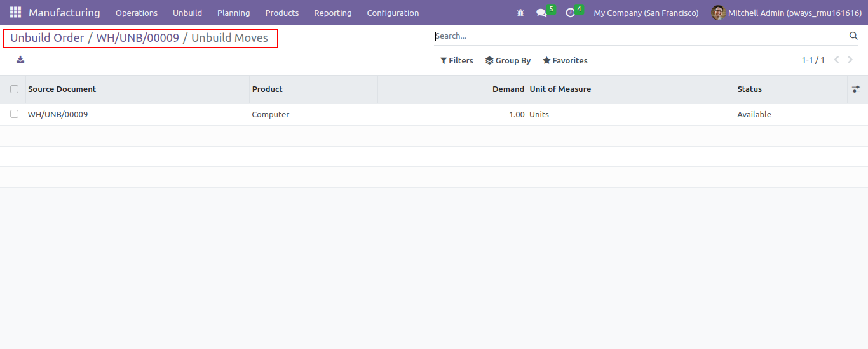Click the search magnifier icon
Screen dimensions: 868x349
tap(853, 36)
